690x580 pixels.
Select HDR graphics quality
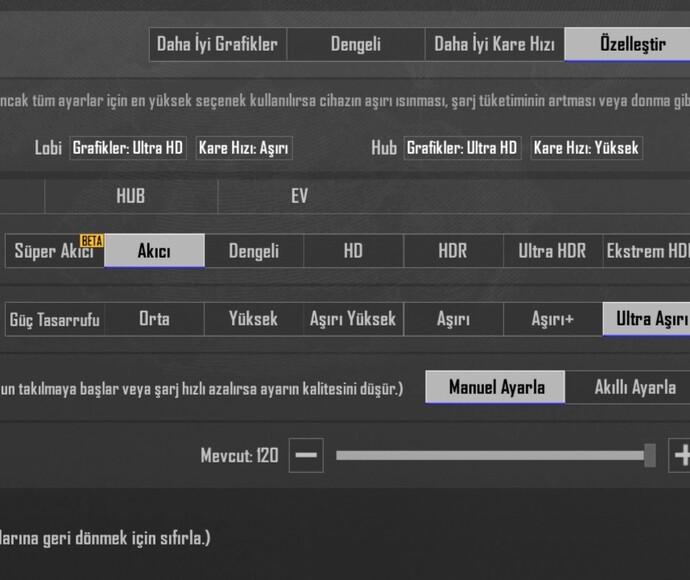tap(453, 251)
